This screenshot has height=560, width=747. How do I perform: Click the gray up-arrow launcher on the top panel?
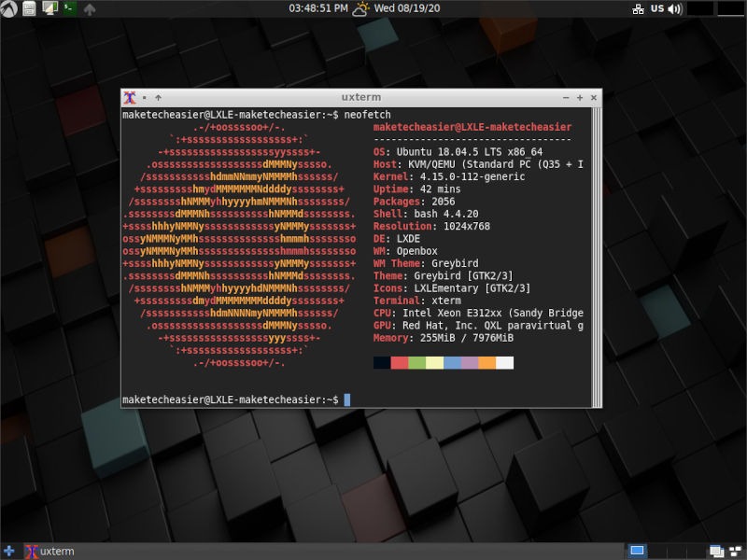(90, 8)
